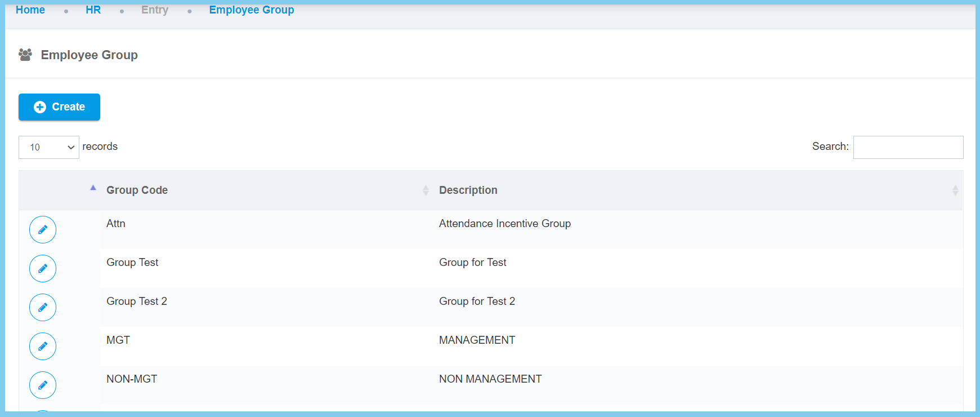Edit the Attn group row

pyautogui.click(x=43, y=230)
